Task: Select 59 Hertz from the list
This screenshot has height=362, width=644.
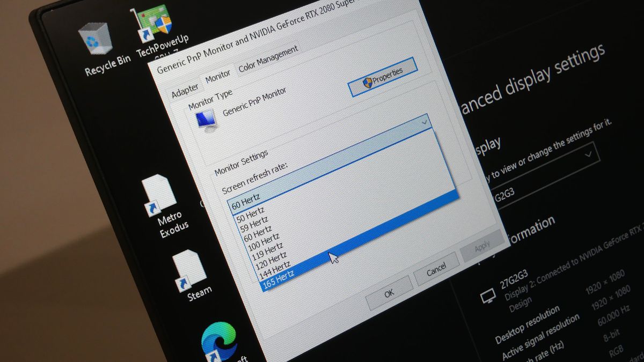Action: (x=253, y=225)
